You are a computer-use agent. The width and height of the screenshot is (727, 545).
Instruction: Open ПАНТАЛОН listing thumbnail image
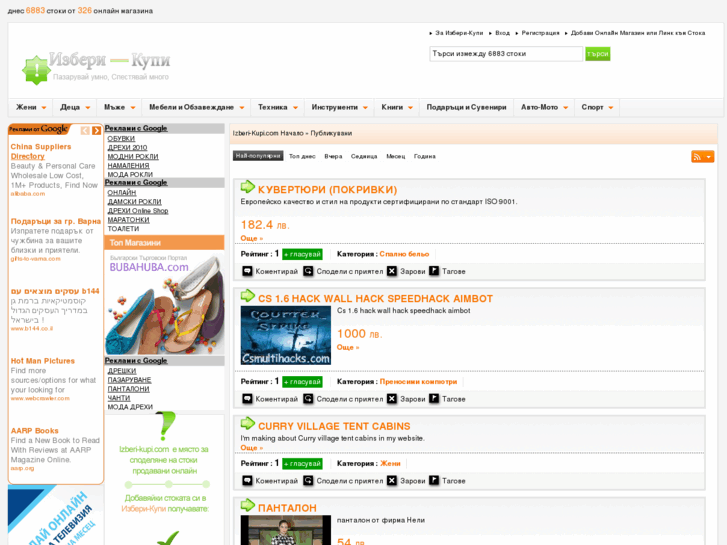[x=286, y=530]
